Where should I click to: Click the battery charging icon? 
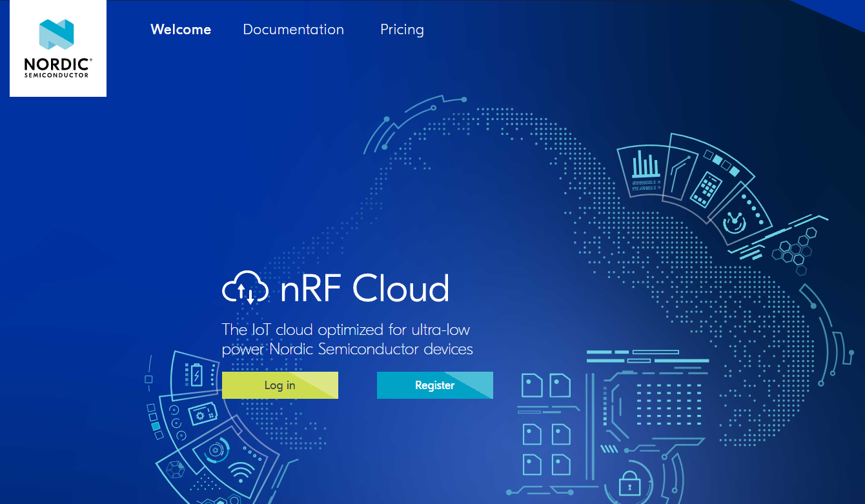click(x=196, y=375)
